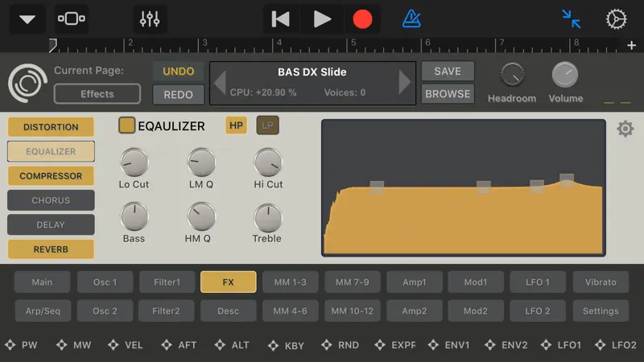Toggle the LP filter button
Viewport: 644px width, 362px height.
(268, 125)
